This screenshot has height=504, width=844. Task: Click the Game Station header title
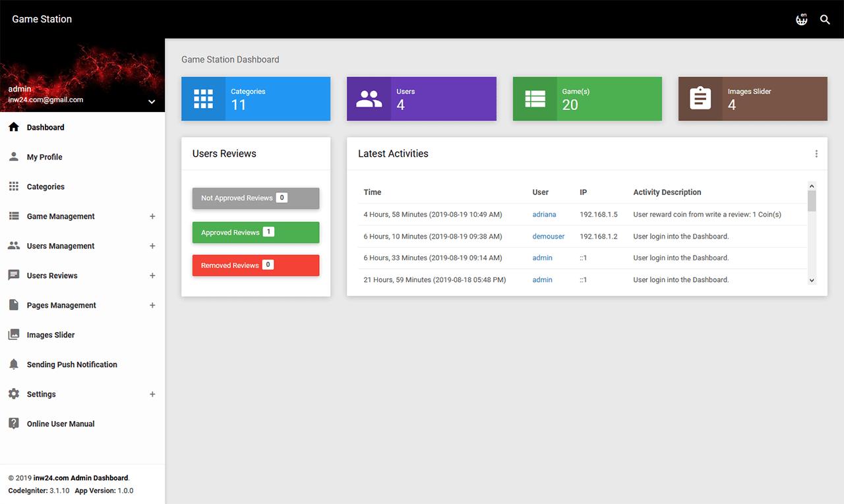[42, 19]
